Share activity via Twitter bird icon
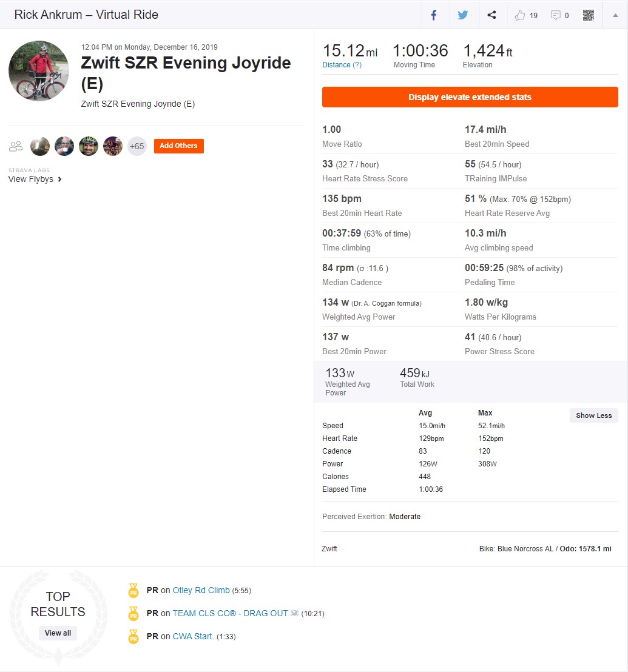The width and height of the screenshot is (628, 672). (x=462, y=15)
